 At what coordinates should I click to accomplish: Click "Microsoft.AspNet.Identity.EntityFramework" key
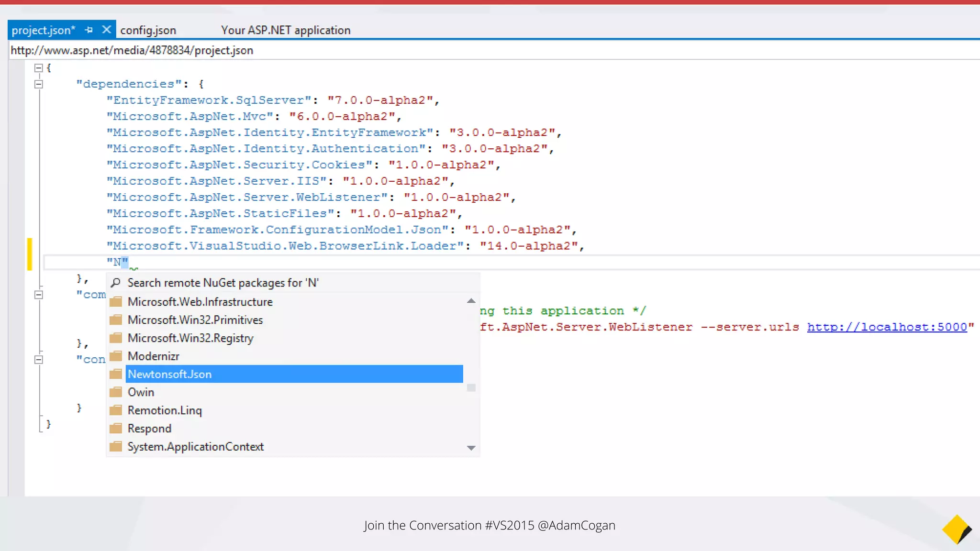pyautogui.click(x=270, y=133)
